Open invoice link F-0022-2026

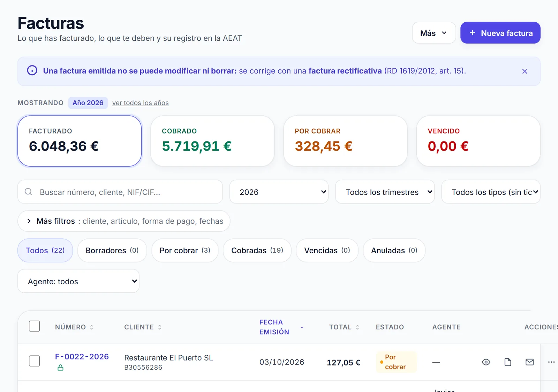tap(82, 356)
